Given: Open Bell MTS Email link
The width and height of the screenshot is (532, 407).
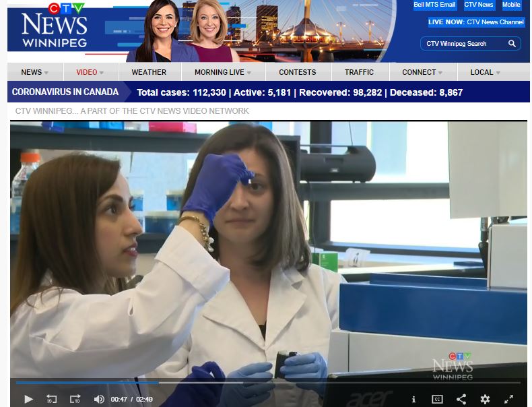Looking at the screenshot, I should [x=434, y=5].
